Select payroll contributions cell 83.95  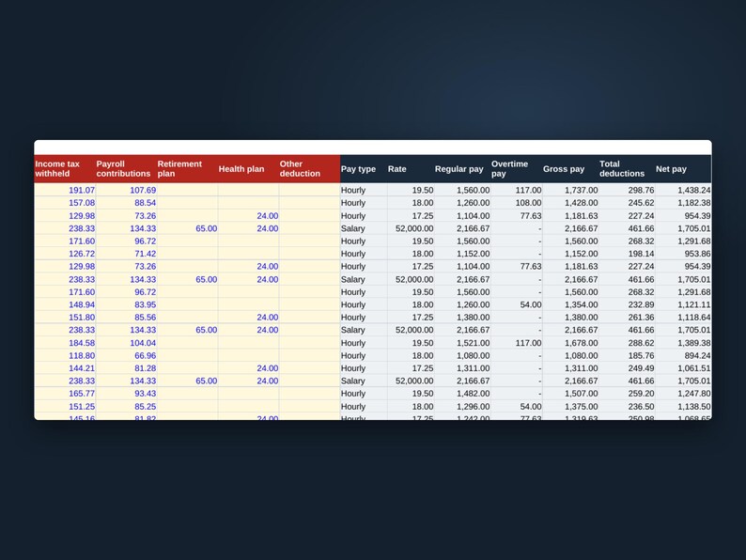click(x=126, y=304)
